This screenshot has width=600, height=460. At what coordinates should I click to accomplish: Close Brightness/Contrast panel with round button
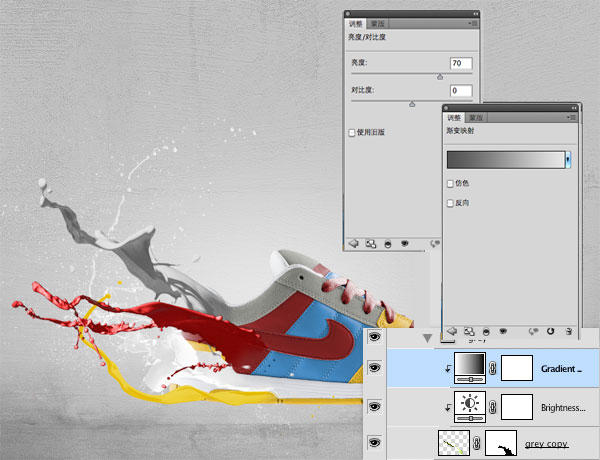[x=347, y=14]
